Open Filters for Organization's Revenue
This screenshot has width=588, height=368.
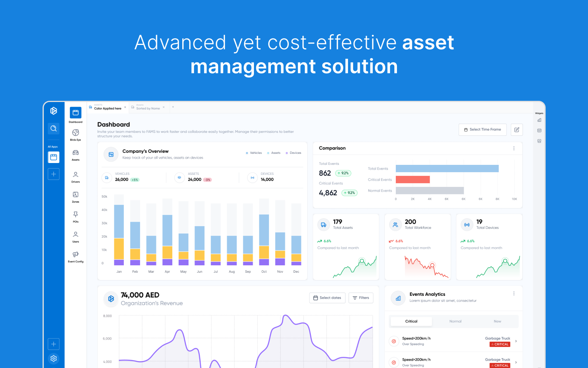click(361, 298)
